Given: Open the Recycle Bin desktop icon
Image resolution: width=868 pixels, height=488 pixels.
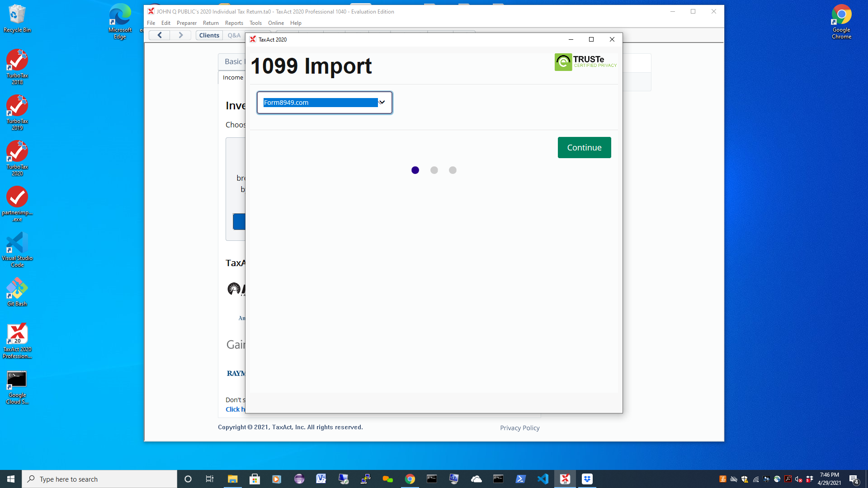Looking at the screenshot, I should (x=17, y=19).
